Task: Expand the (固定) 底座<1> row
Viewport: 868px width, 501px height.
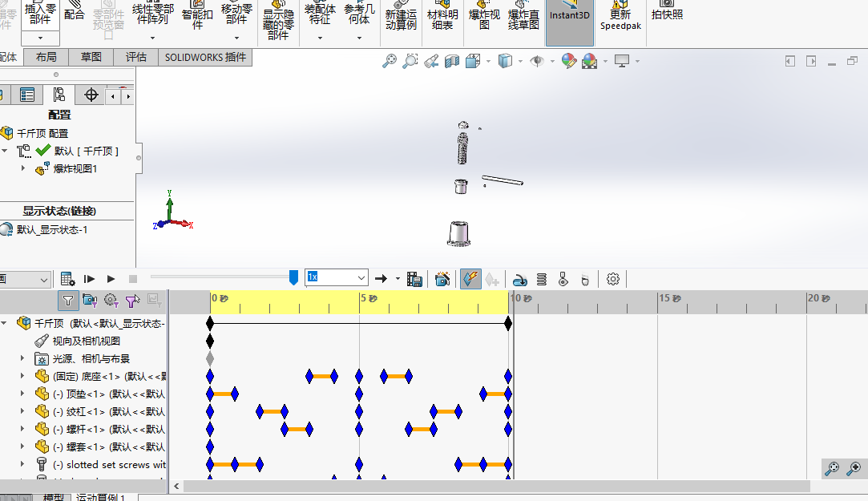Action: point(22,376)
